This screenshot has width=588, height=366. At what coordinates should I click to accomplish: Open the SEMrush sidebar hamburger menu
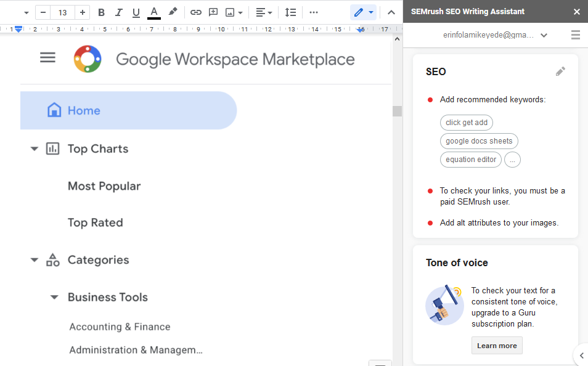click(x=576, y=35)
